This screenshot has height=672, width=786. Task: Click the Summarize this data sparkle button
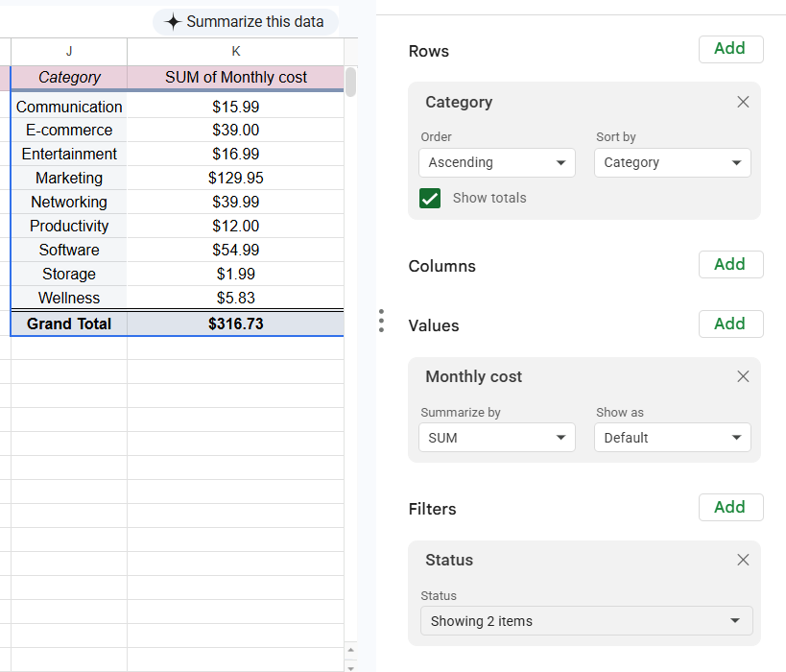pos(245,21)
